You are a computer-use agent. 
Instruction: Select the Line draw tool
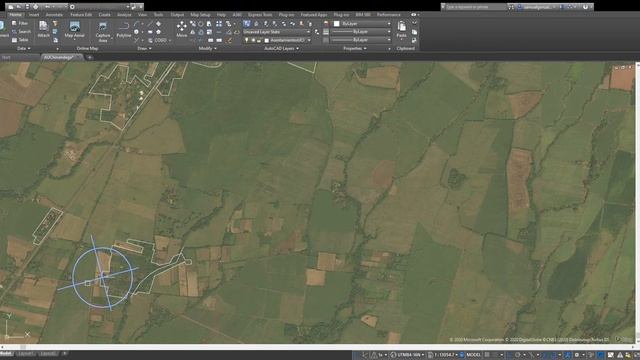(150, 24)
